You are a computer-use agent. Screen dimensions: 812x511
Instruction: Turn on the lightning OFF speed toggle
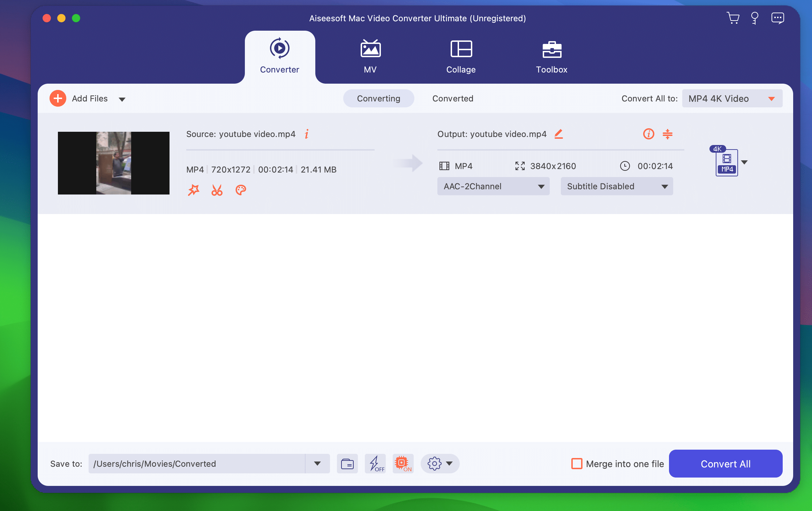click(375, 463)
